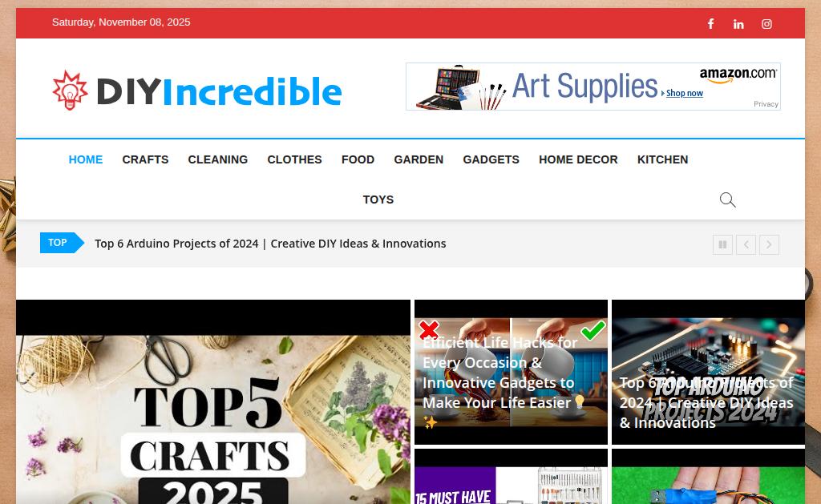
Task: Open the Arduino Projects ticker headline
Action: click(270, 244)
